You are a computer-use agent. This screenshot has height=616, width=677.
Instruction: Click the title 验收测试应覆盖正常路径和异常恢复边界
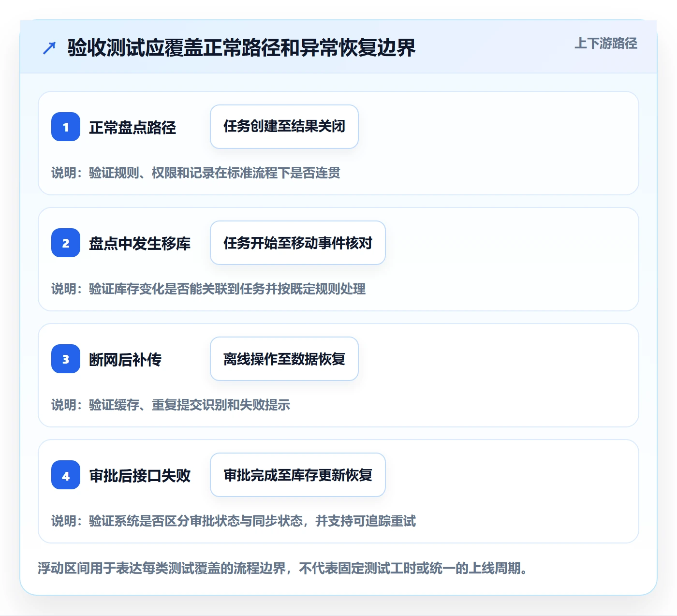click(x=241, y=48)
